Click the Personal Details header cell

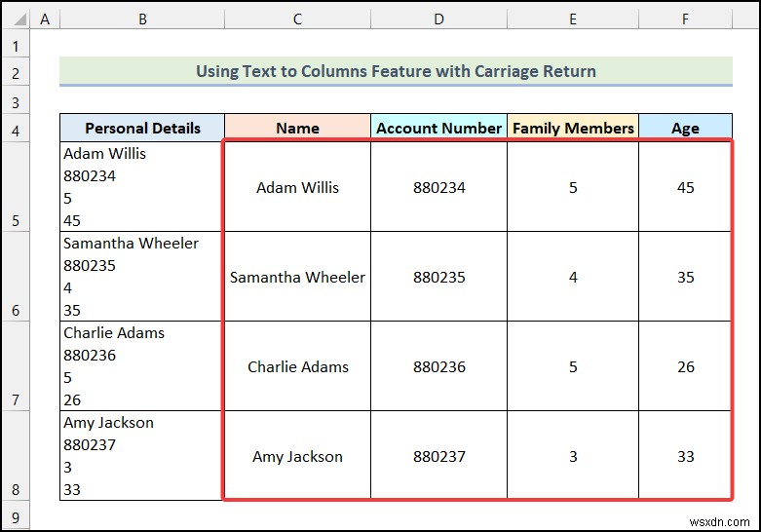[142, 129]
